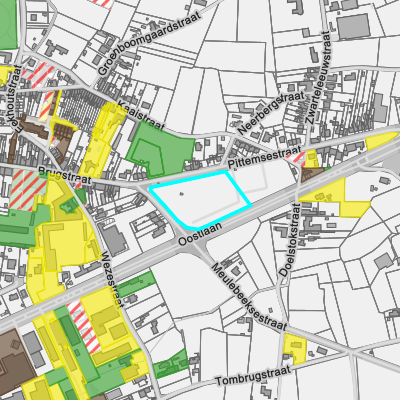Select the Doelstokstraat street label

289,240
